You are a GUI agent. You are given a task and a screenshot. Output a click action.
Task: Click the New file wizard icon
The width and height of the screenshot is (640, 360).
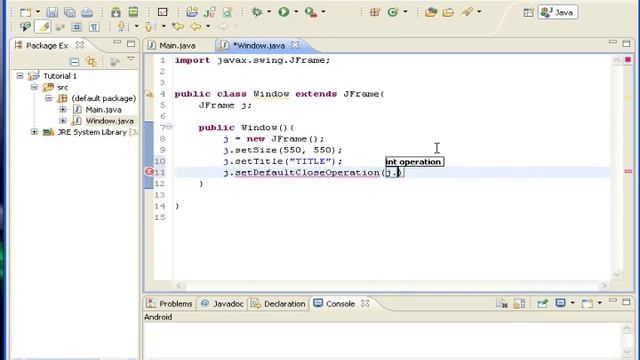pyautogui.click(x=26, y=12)
